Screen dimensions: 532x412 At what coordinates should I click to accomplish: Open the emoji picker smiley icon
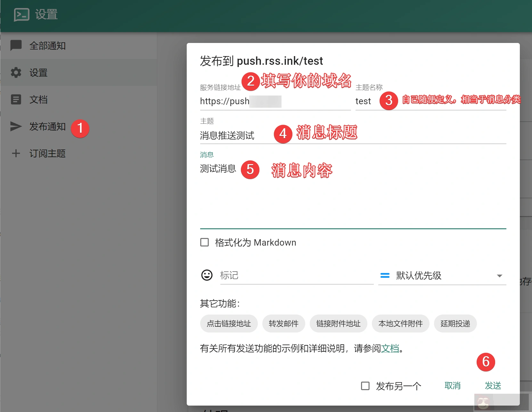(x=207, y=275)
